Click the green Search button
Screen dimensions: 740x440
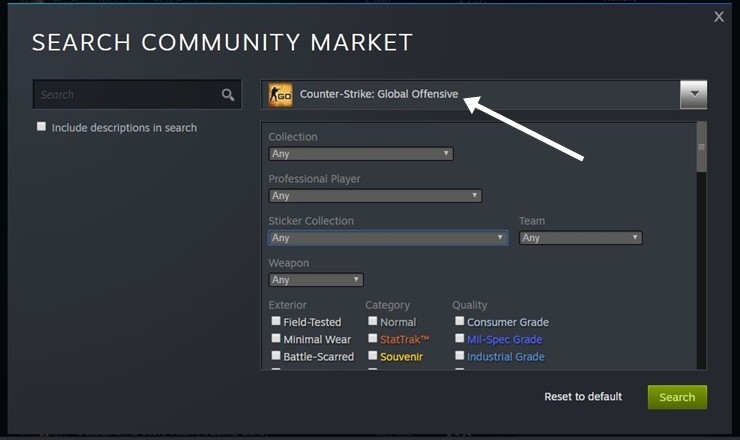click(677, 397)
